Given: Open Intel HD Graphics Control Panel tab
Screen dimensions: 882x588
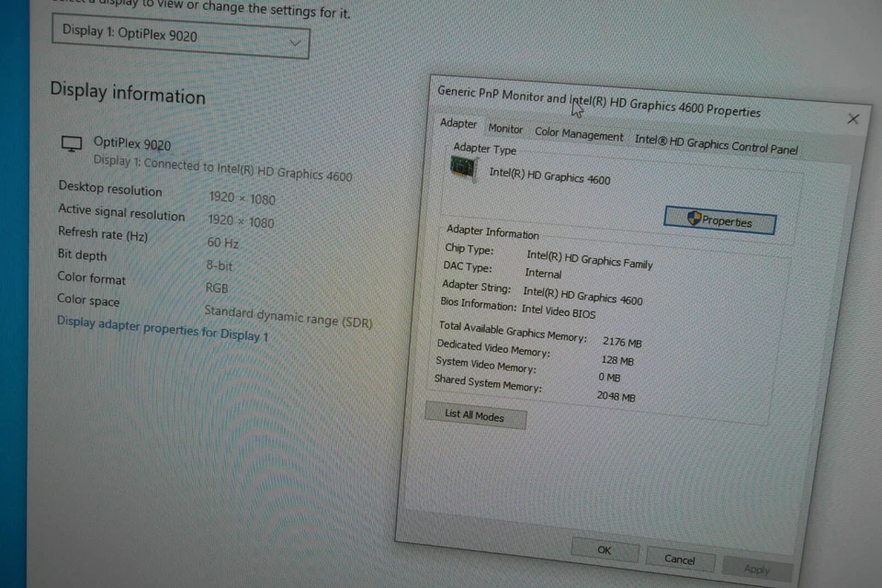Looking at the screenshot, I should point(716,144).
